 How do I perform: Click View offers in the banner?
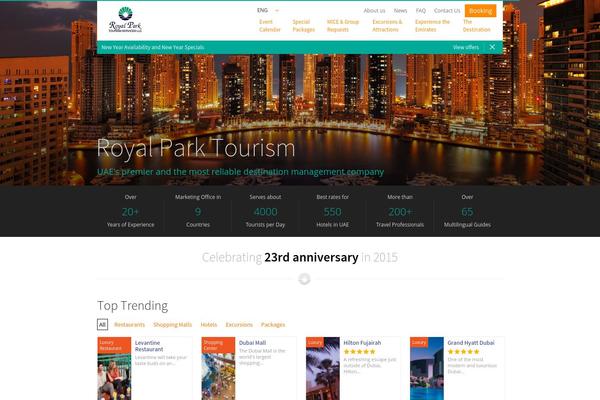(x=466, y=47)
